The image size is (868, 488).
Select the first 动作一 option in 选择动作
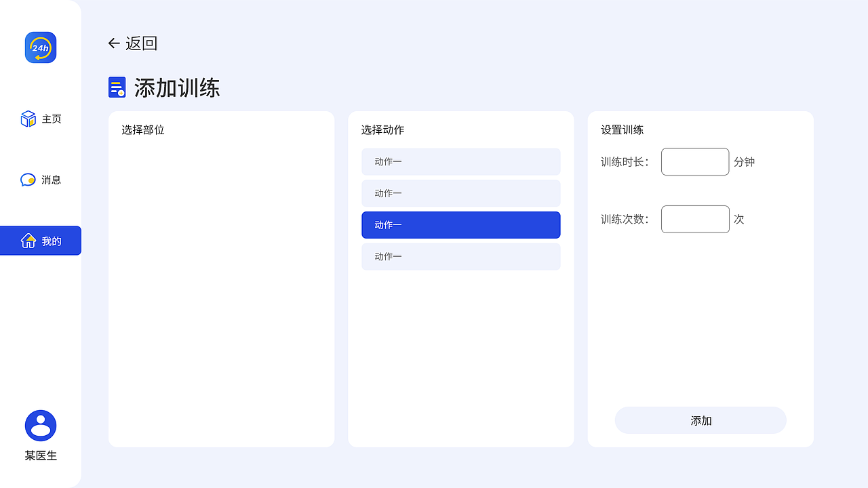(461, 161)
